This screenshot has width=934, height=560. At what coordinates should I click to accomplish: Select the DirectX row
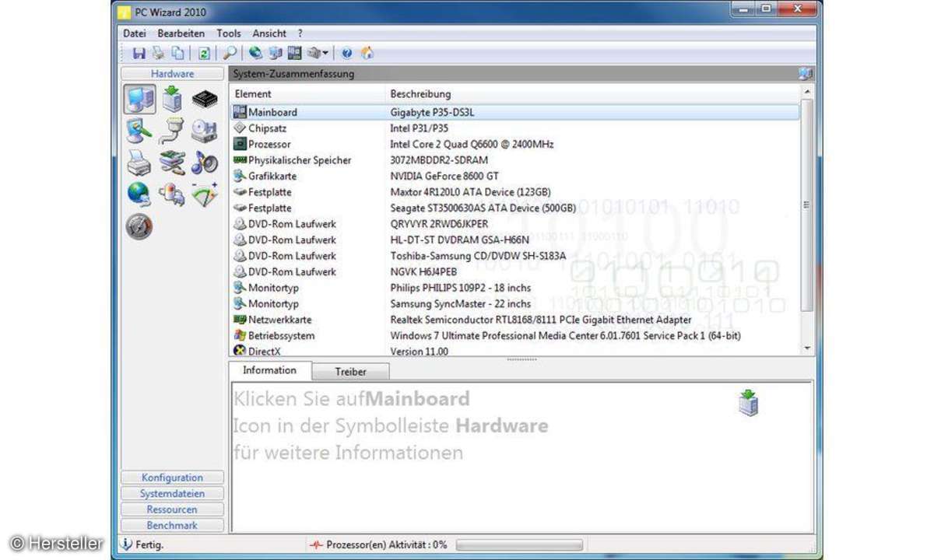tap(514, 351)
